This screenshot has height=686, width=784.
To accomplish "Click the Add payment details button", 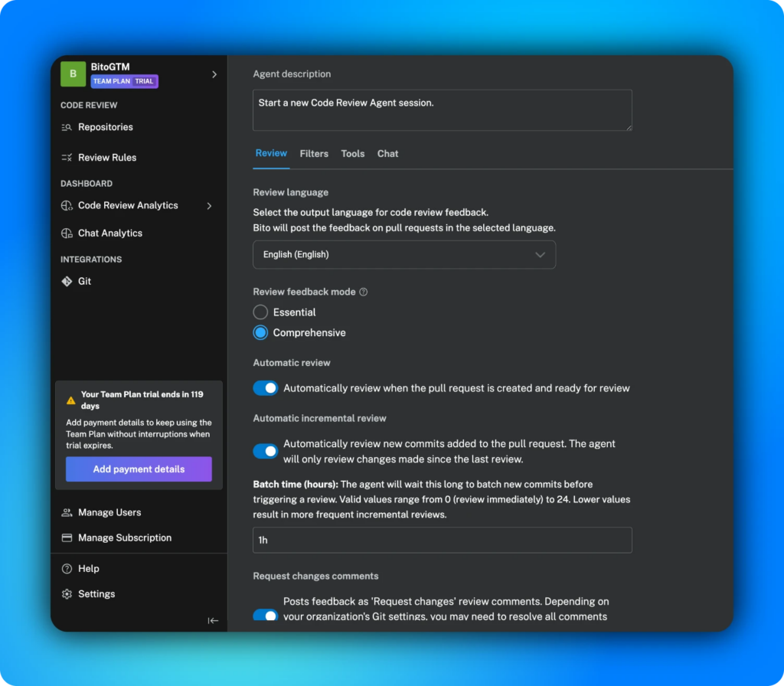I will point(139,469).
